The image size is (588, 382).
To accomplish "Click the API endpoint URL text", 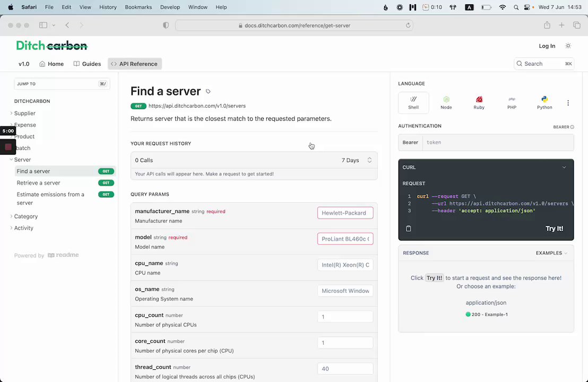I will point(197,106).
